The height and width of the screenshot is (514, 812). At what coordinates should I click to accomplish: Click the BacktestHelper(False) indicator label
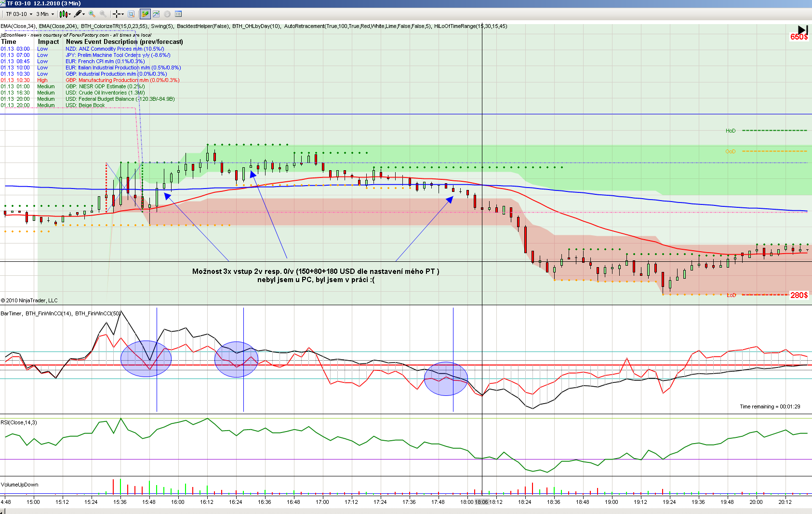203,26
